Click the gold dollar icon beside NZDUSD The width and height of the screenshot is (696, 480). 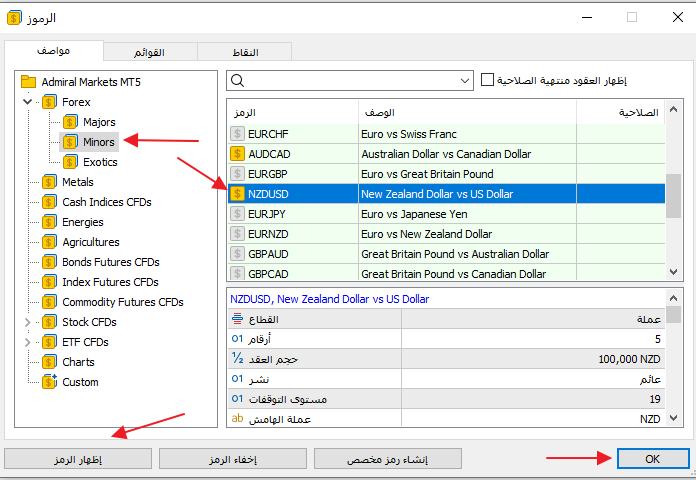point(237,194)
